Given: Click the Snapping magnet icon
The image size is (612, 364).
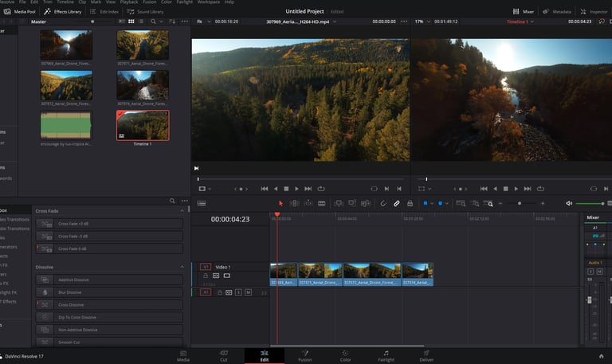Looking at the screenshot, I should click(383, 203).
